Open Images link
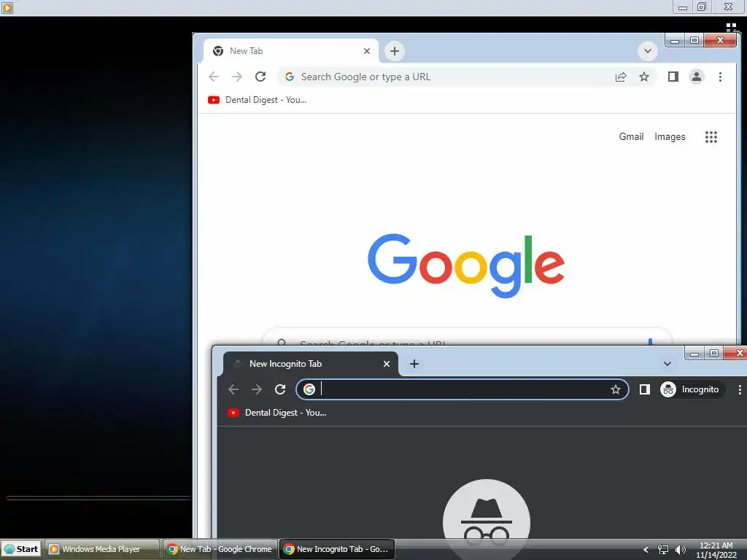The width and height of the screenshot is (747, 560). click(x=670, y=136)
